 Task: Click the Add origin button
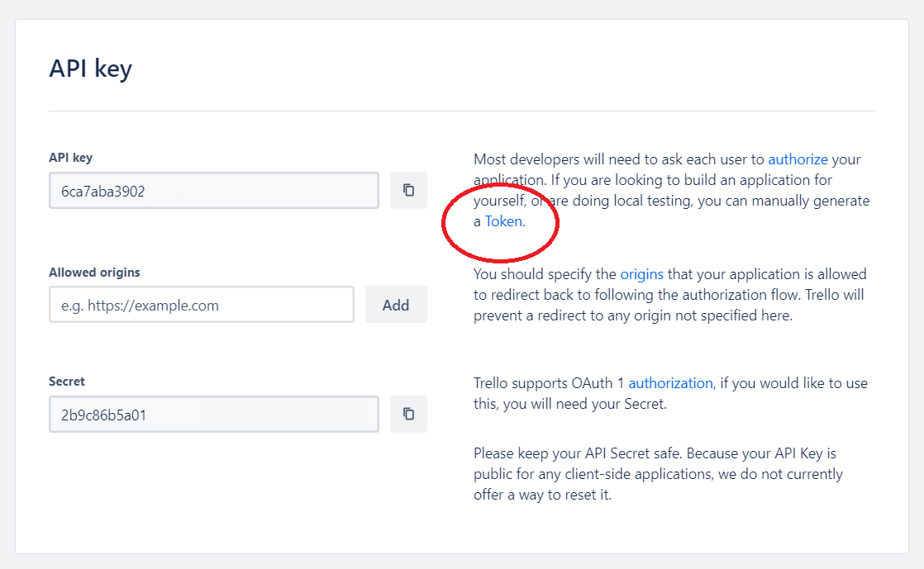pyautogui.click(x=396, y=305)
